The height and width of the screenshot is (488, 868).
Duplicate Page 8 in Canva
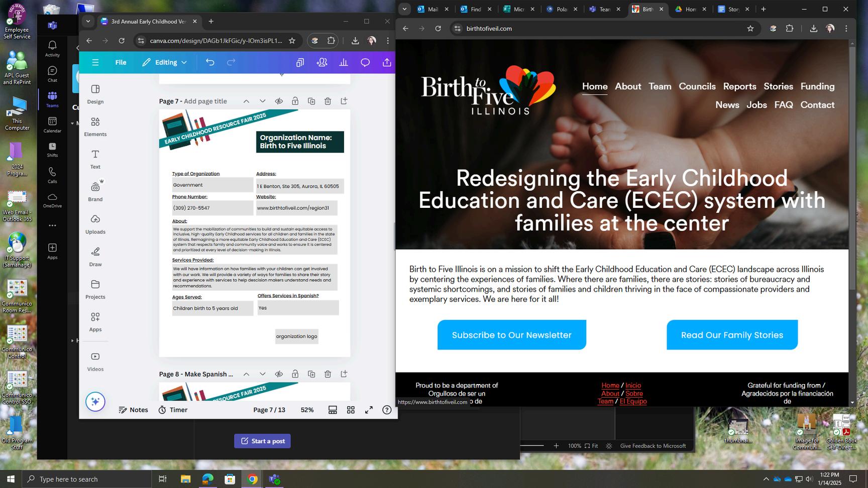311,374
